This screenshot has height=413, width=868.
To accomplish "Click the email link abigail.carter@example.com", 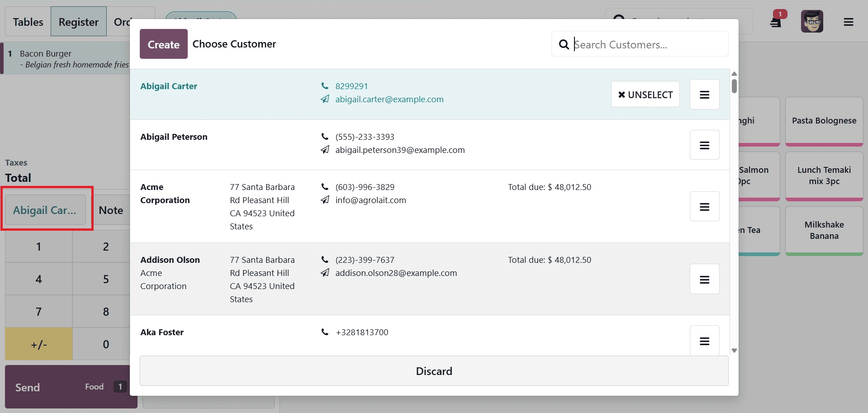I will tap(389, 99).
